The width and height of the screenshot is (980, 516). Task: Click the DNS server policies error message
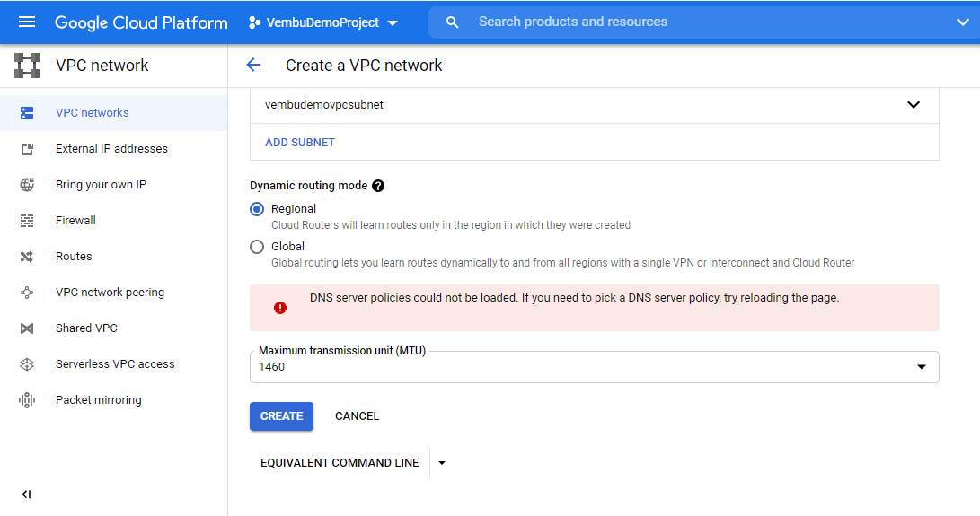[574, 298]
